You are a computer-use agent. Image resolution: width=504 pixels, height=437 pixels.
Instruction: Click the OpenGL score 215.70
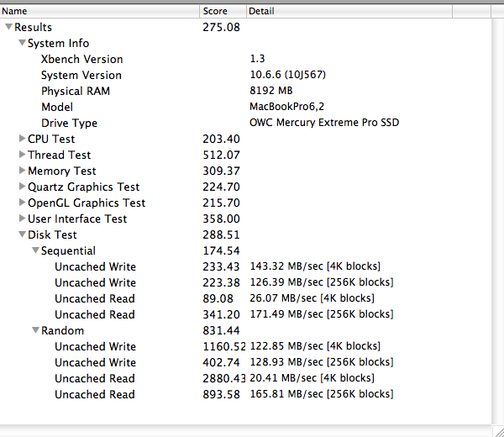pyautogui.click(x=221, y=203)
